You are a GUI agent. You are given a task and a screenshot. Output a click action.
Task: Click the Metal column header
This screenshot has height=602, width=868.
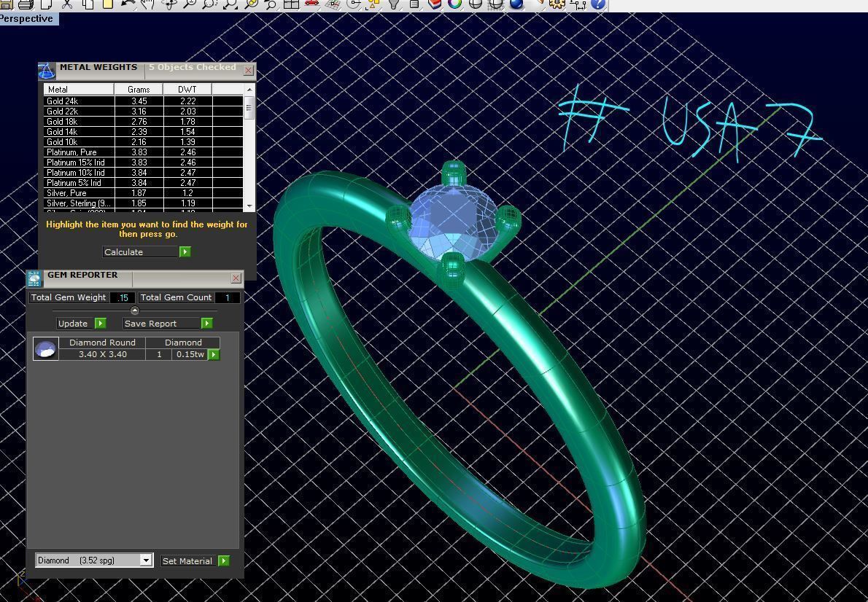(x=79, y=89)
